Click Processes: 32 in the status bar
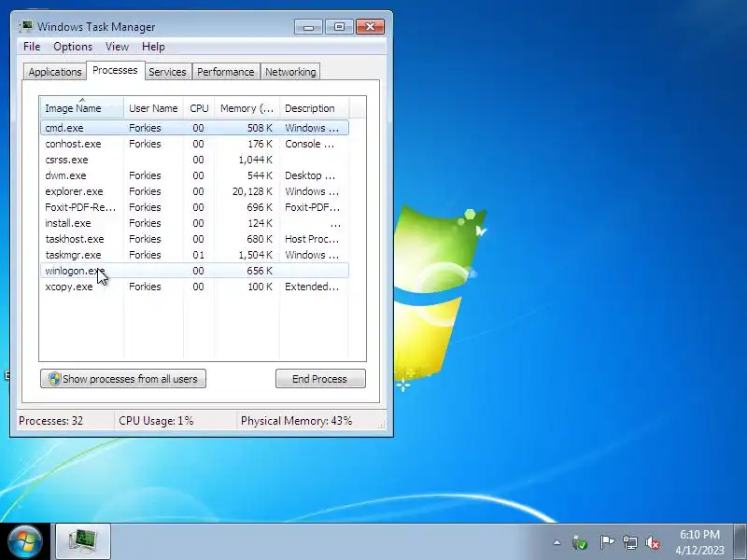The image size is (747, 560). pos(51,421)
